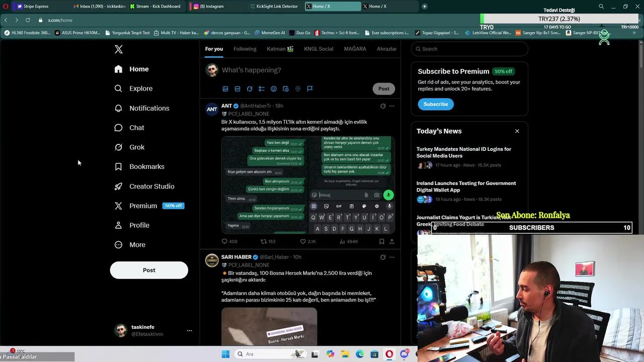Screen dimensions: 644x362
Task: Click Subscribe to Premium button
Action: pos(436,104)
